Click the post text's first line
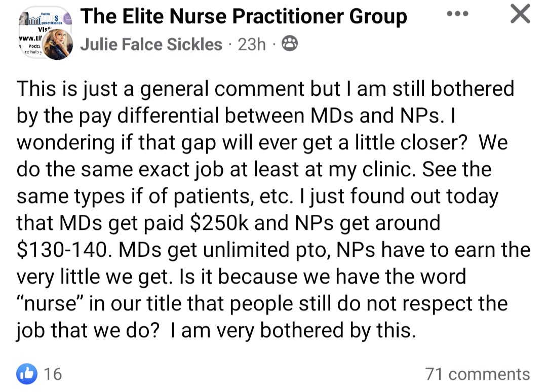547x392 pixels. [x=265, y=89]
